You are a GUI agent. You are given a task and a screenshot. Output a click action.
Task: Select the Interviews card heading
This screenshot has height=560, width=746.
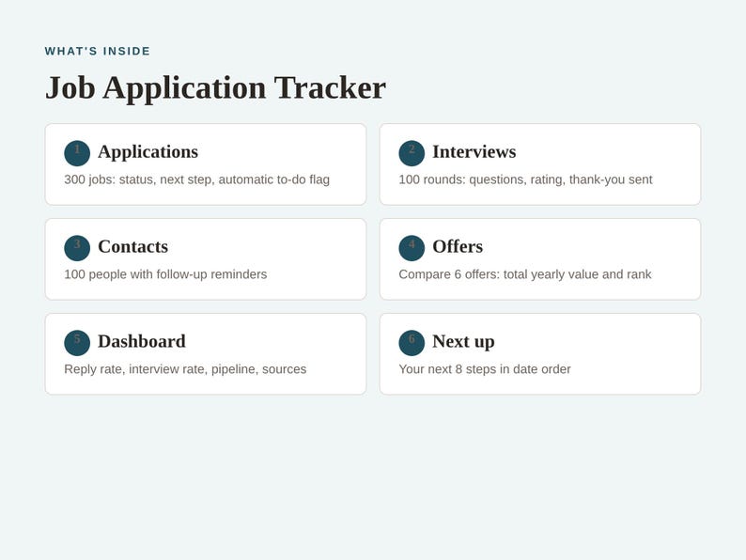pos(474,152)
